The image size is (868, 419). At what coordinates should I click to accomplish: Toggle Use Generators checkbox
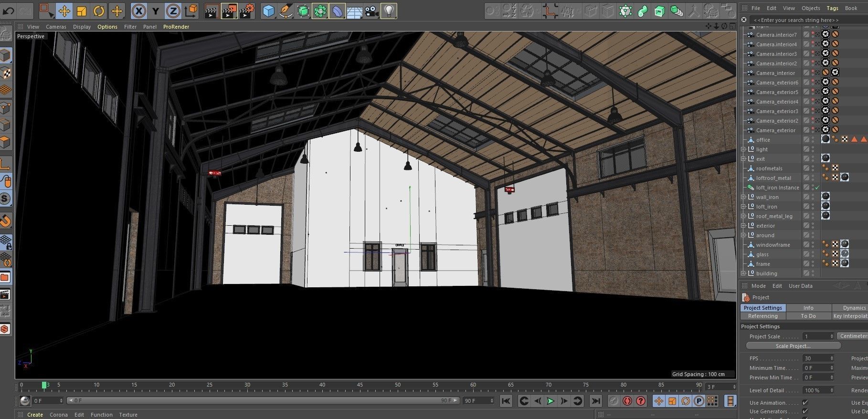[x=805, y=411]
